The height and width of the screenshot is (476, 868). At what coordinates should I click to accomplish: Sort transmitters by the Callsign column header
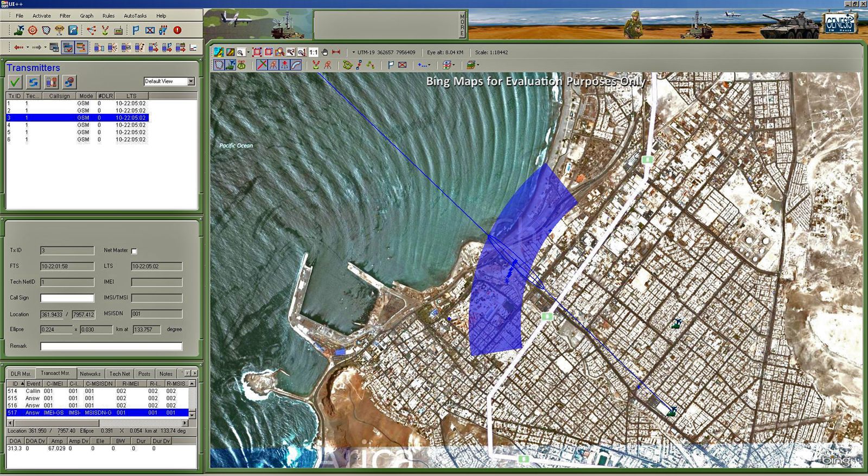tap(60, 96)
